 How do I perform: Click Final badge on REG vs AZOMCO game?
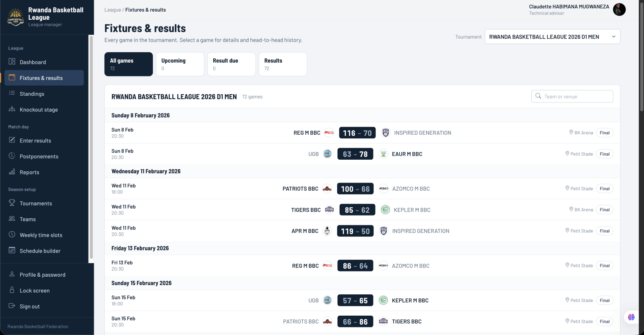605,265
